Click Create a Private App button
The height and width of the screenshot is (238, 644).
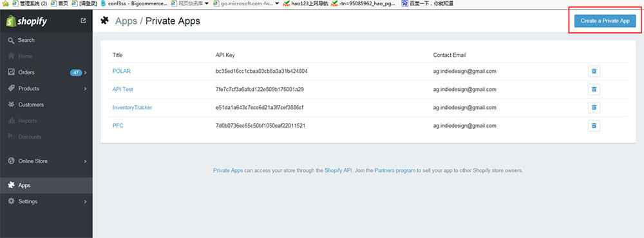tap(605, 21)
